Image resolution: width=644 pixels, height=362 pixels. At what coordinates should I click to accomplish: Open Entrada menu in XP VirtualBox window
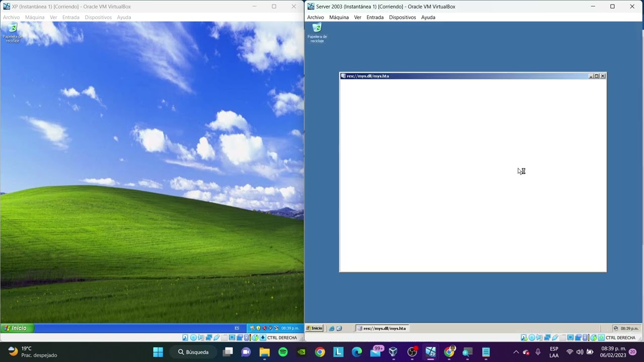(71, 17)
